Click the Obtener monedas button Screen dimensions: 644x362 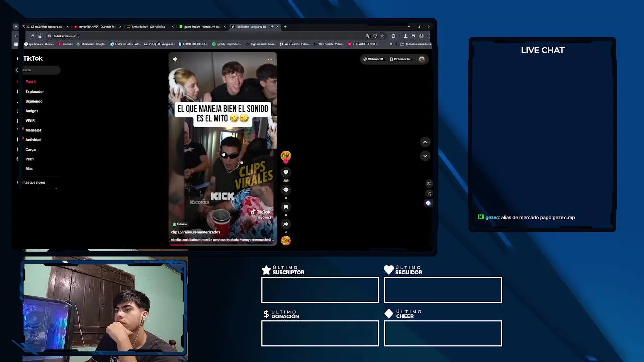375,59
